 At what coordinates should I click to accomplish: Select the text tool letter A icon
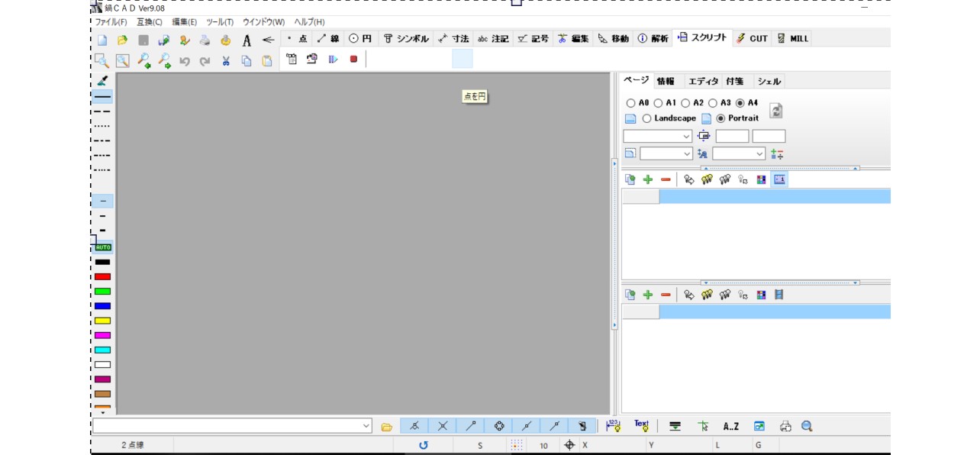[x=247, y=40]
